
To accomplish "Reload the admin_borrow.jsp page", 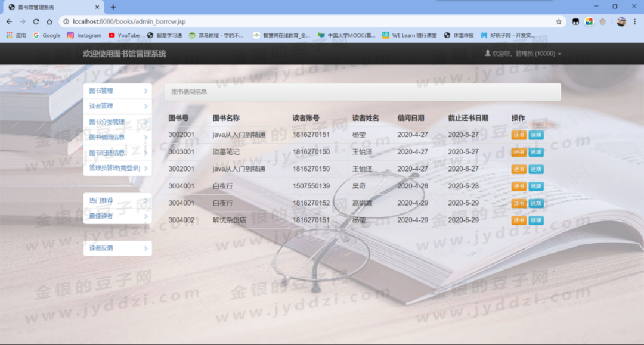I will 36,21.
